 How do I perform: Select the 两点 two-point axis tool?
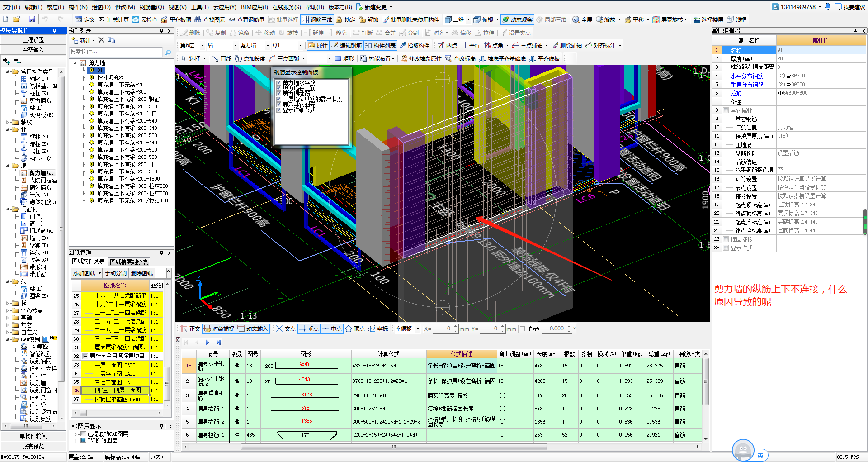click(x=448, y=45)
